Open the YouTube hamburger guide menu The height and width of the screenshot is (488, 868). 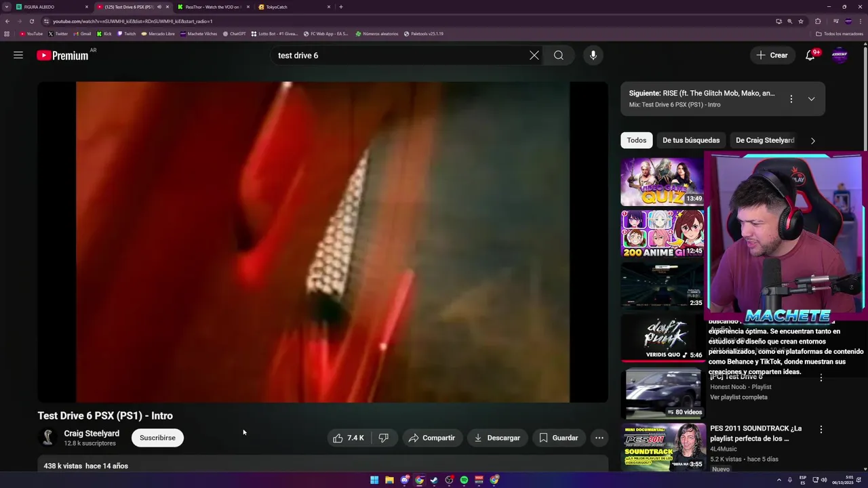point(18,55)
